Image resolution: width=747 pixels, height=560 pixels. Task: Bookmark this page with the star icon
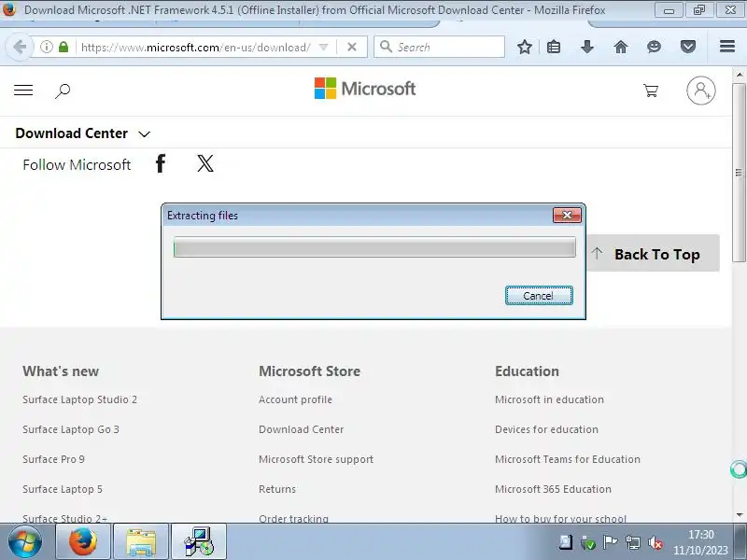[525, 47]
